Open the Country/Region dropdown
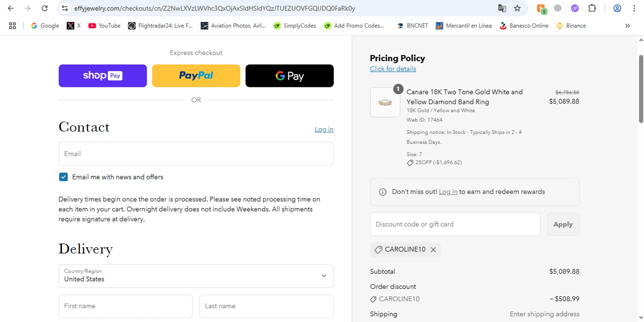The width and height of the screenshot is (644, 322). pyautogui.click(x=196, y=276)
